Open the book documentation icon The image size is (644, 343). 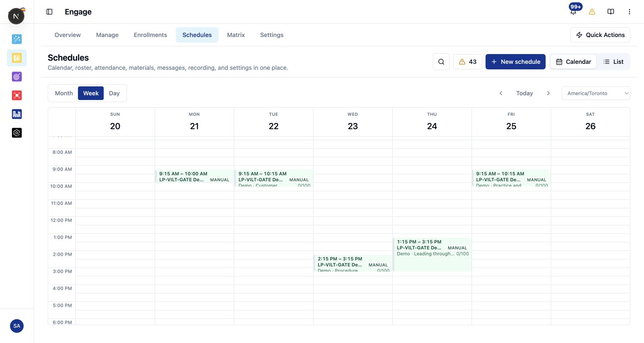point(611,12)
